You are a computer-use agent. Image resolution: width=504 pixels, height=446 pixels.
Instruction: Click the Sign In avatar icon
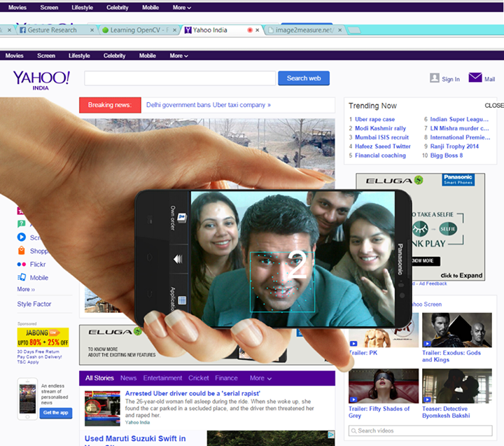click(x=435, y=78)
